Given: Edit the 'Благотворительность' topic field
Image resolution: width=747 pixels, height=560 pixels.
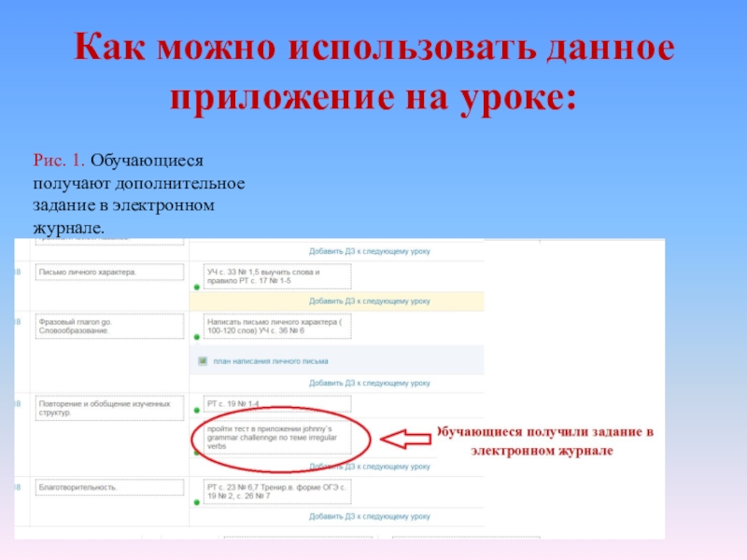Looking at the screenshot, I should click(109, 487).
